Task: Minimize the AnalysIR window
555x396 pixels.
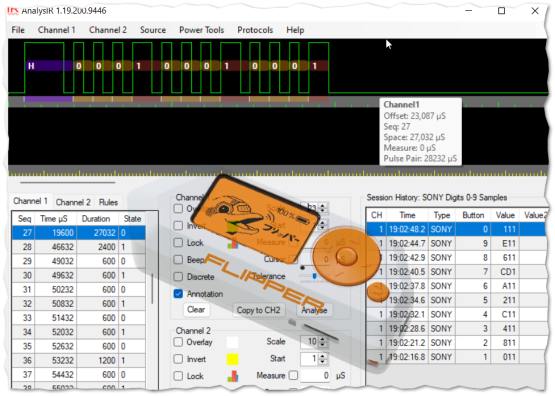Action: point(469,11)
